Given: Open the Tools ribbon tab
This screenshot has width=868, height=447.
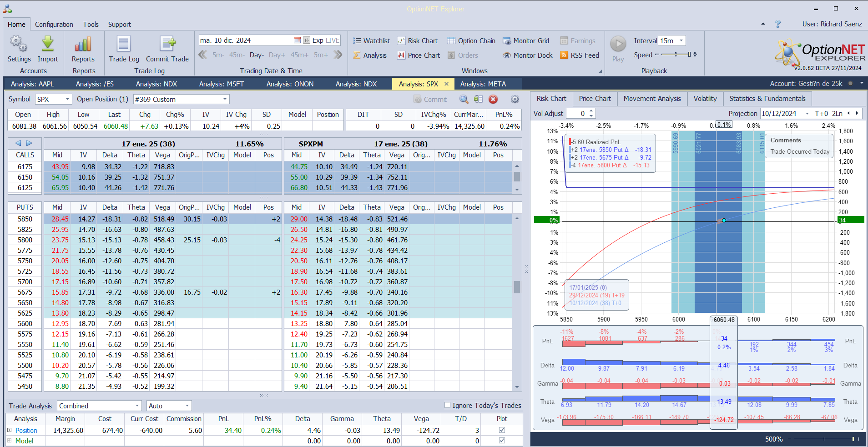Looking at the screenshot, I should pos(91,25).
